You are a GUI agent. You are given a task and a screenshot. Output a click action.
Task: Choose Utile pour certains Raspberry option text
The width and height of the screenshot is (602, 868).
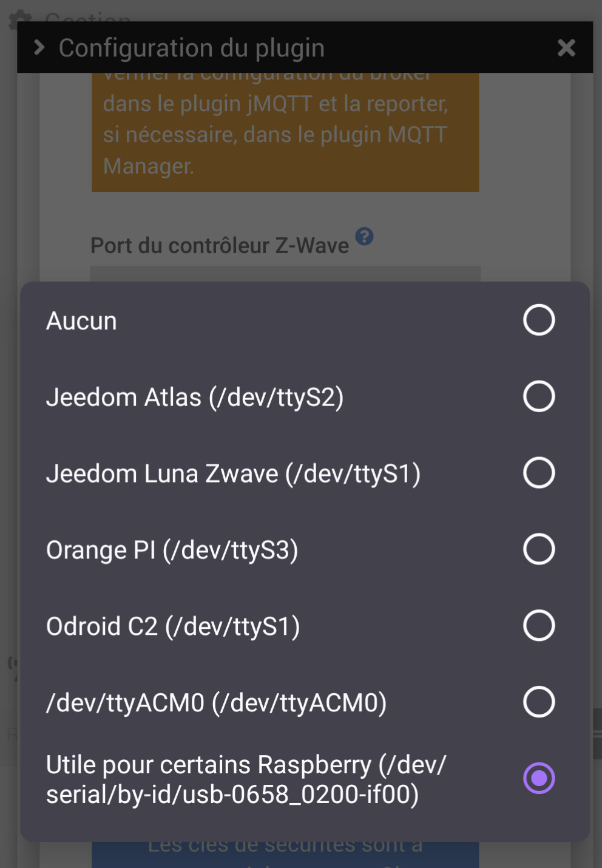(246, 779)
